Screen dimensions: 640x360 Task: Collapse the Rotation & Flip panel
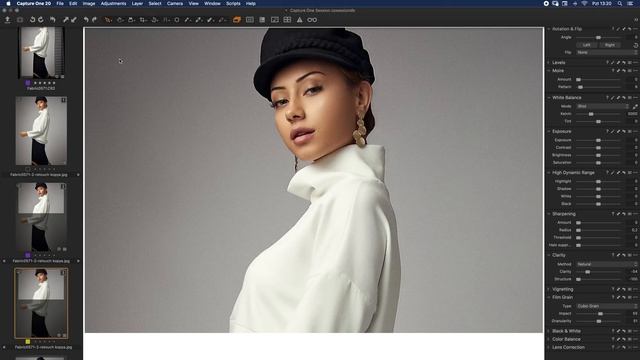(549, 29)
